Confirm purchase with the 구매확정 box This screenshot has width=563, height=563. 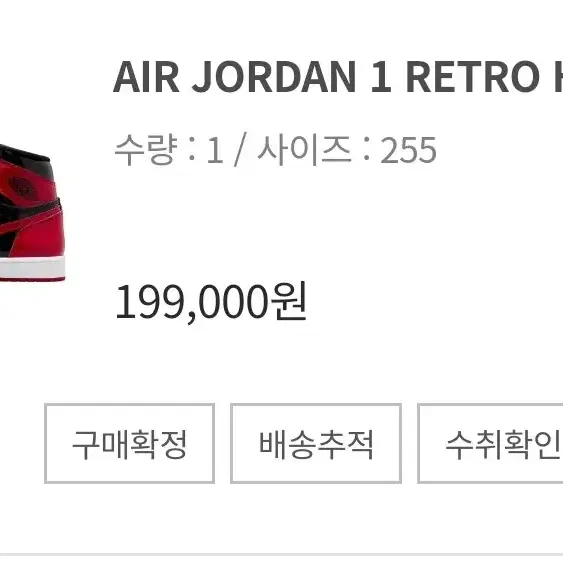pyautogui.click(x=129, y=443)
